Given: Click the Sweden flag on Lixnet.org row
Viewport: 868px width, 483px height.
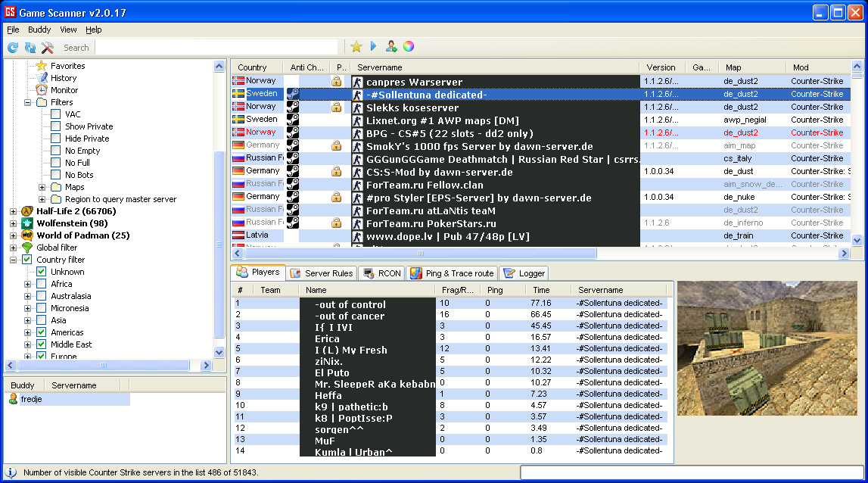Looking at the screenshot, I should pyautogui.click(x=238, y=119).
